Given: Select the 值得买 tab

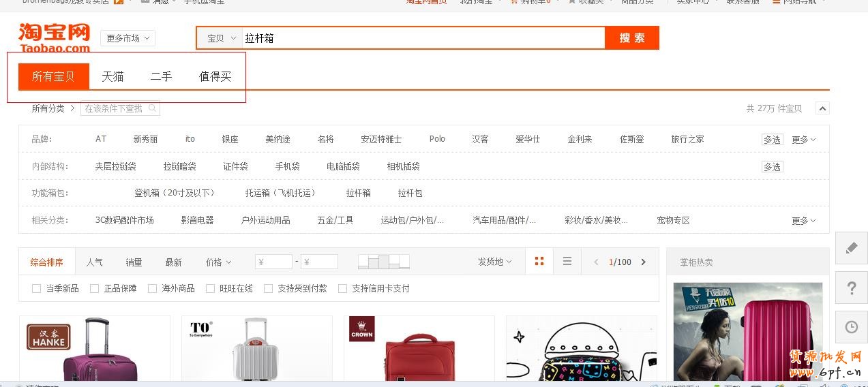Looking at the screenshot, I should click(x=215, y=77).
